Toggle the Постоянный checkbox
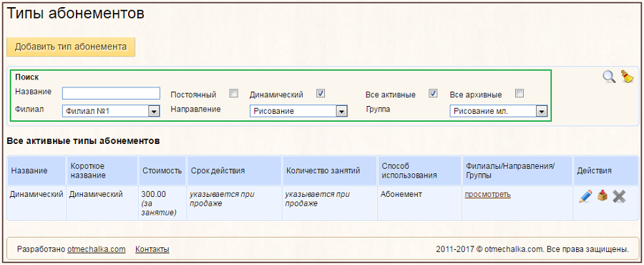The image size is (644, 265). click(x=234, y=94)
